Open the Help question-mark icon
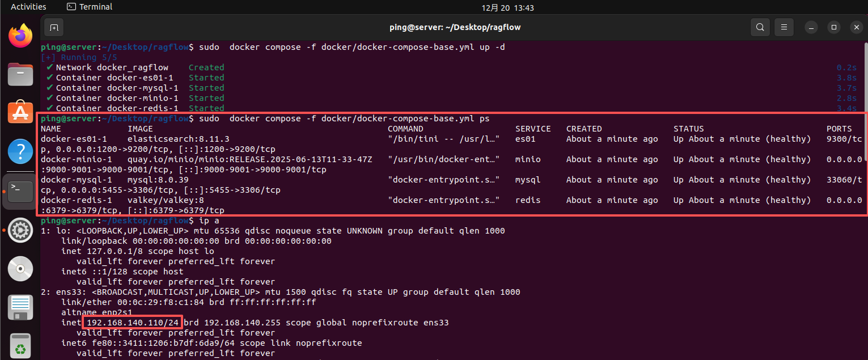The image size is (868, 360). 20,151
